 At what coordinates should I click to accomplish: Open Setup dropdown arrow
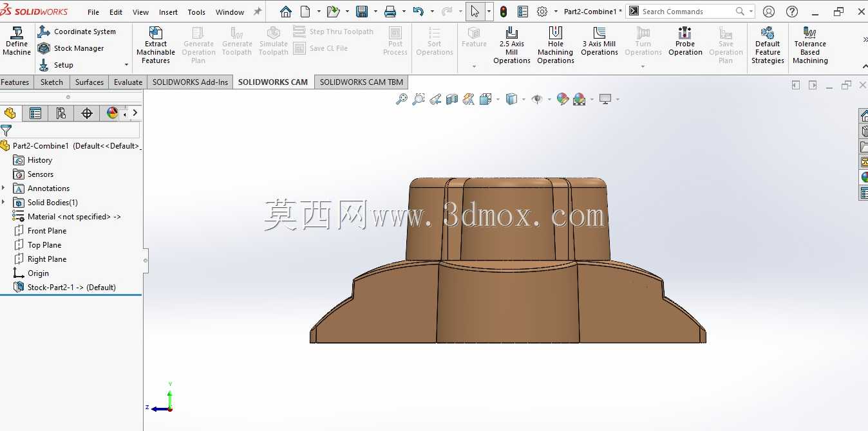point(126,65)
